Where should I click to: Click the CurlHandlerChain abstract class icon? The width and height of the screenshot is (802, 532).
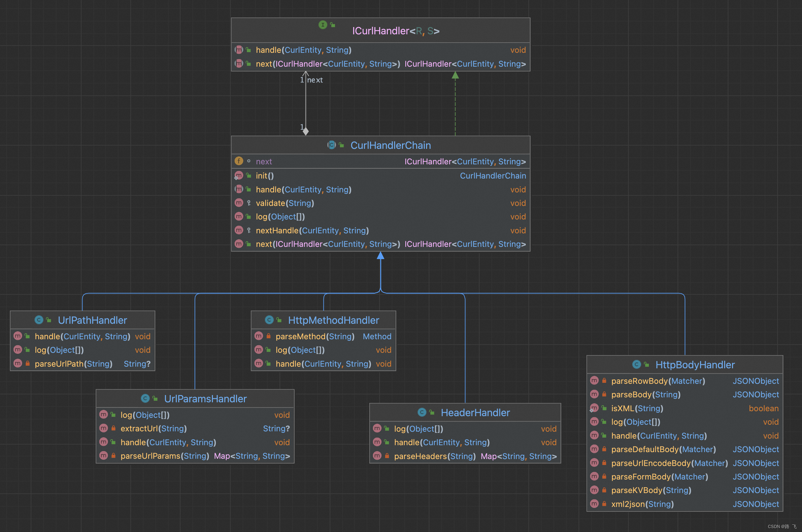tap(331, 145)
